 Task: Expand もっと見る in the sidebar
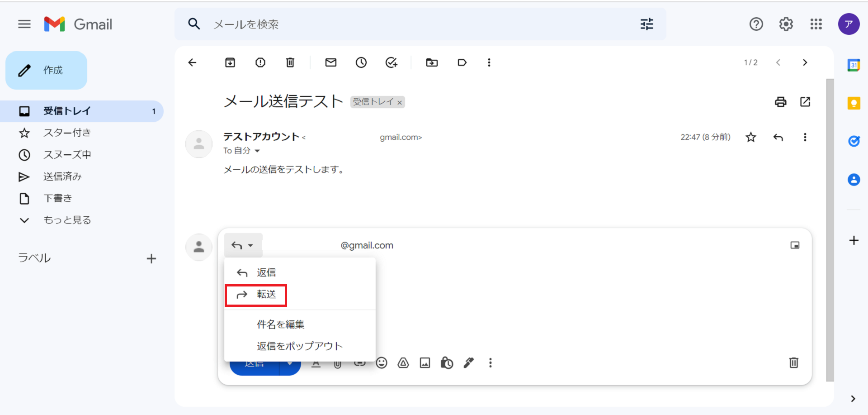[67, 220]
